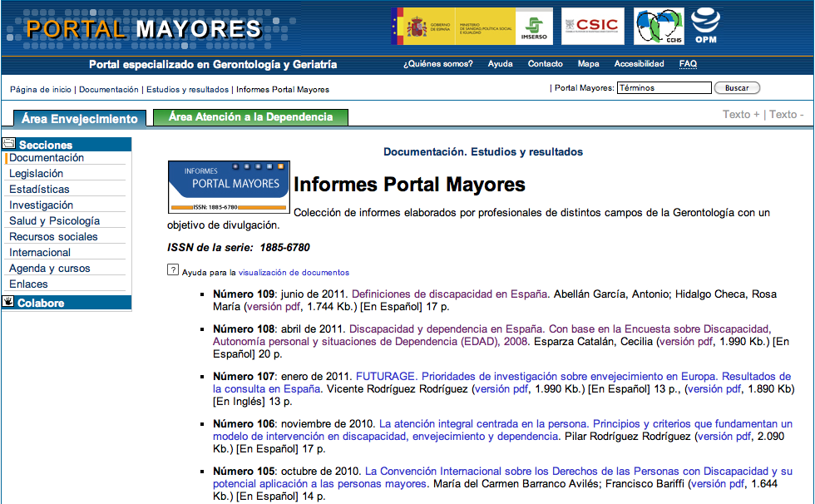
Task: Go to the Contacto page
Action: tap(546, 64)
